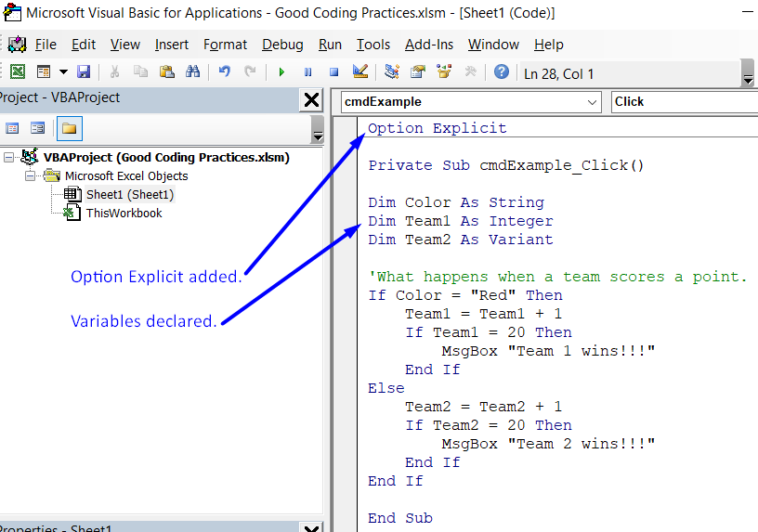The image size is (758, 532).
Task: Select VBAProject (Good Coding Practices.xlsm) node
Action: point(166,158)
